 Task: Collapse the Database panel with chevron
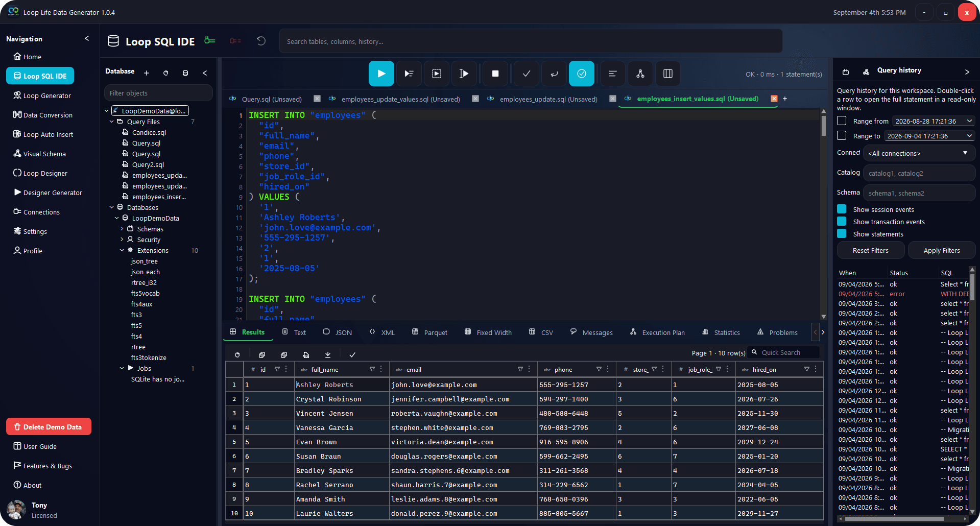tap(205, 73)
